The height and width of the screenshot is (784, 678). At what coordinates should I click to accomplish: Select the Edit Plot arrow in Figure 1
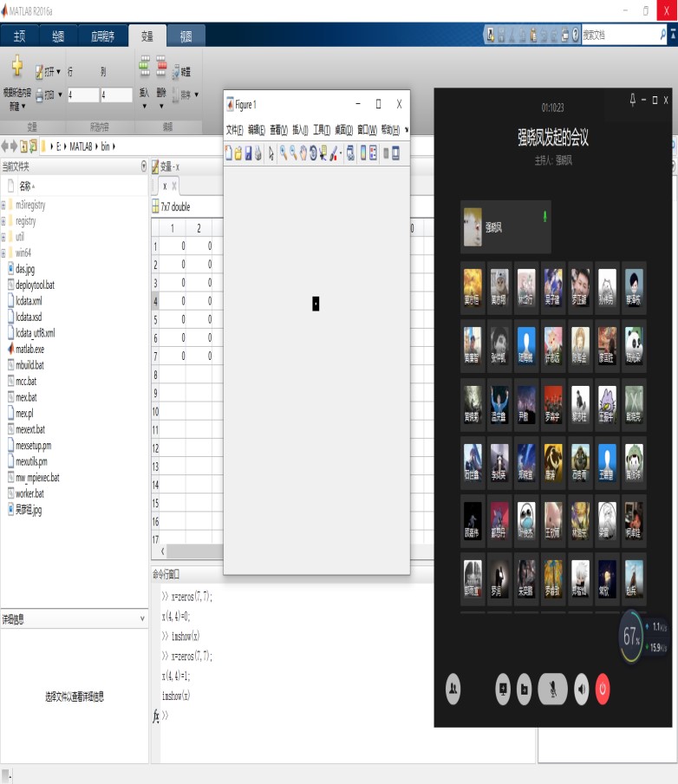[x=271, y=154]
